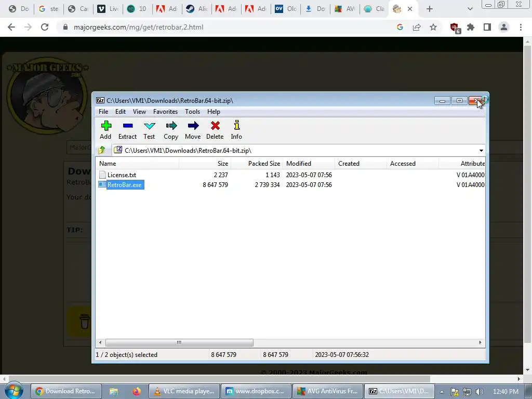Open Chrome three-dot menu

pos(521,27)
